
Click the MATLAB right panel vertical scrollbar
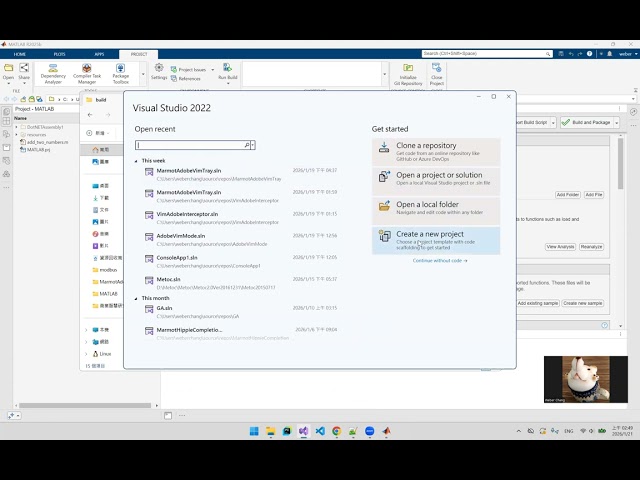620,163
